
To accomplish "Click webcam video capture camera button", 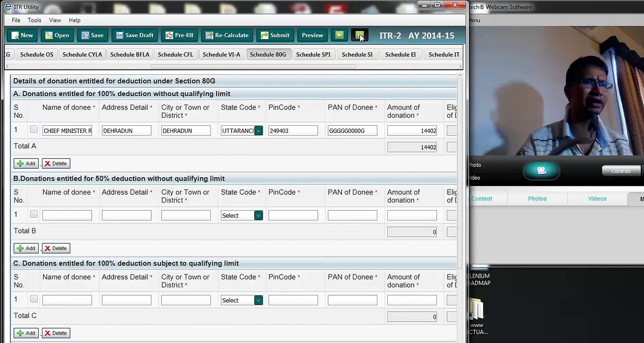I will click(541, 171).
